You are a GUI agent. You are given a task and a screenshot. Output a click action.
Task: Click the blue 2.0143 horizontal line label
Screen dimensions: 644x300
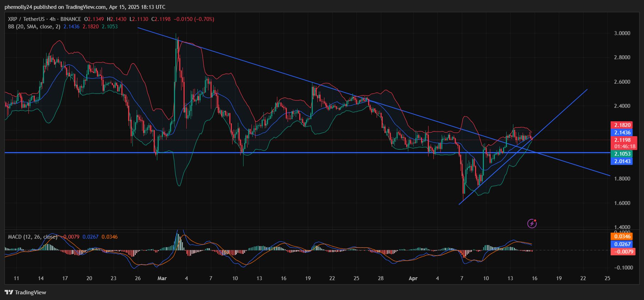click(x=622, y=161)
